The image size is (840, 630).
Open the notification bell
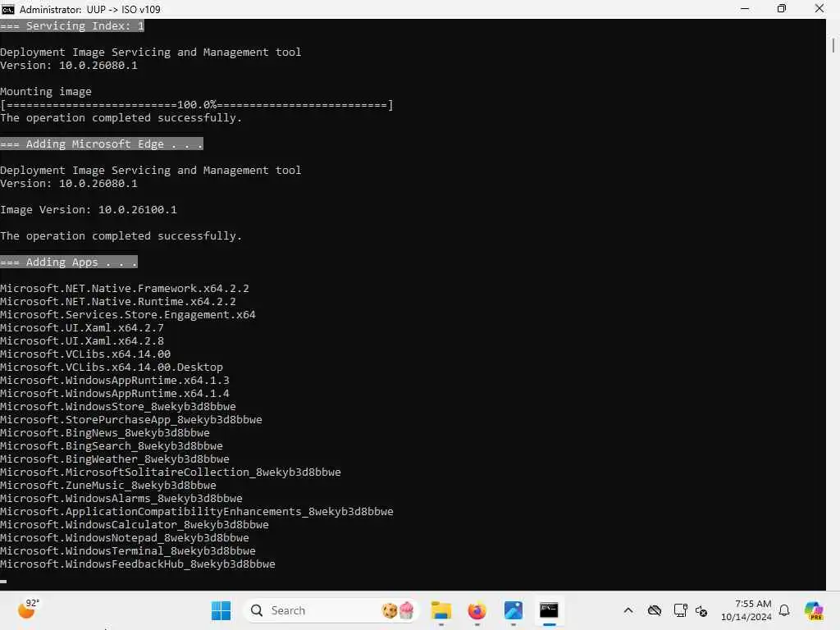[x=784, y=610]
